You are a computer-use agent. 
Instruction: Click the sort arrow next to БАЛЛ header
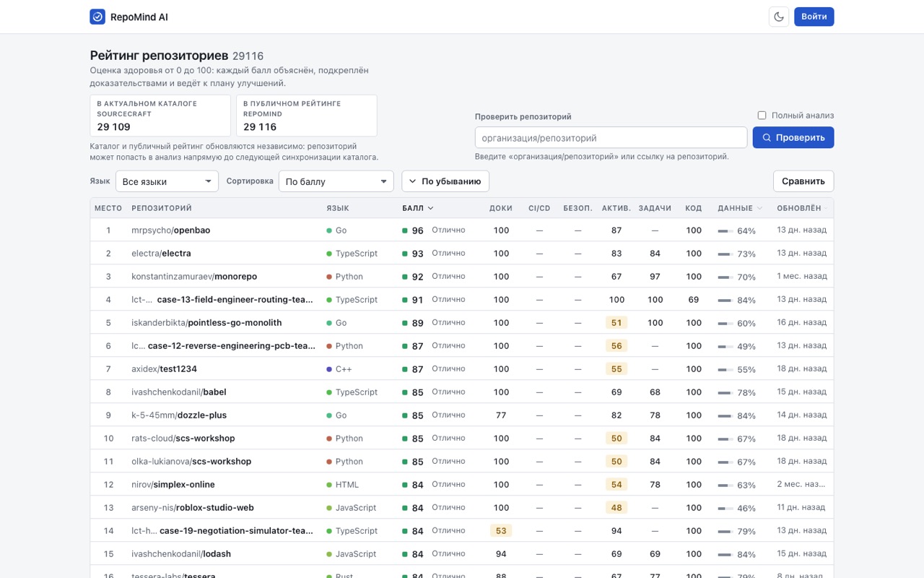431,208
